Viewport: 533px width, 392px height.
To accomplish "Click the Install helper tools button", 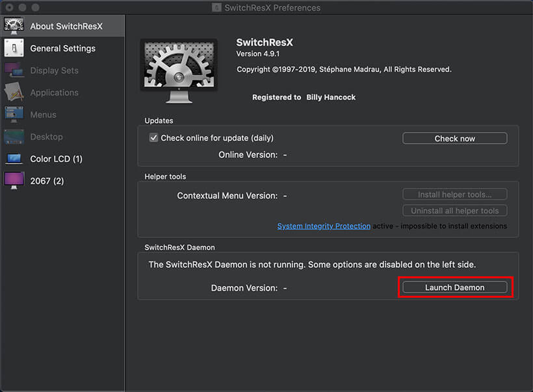I will tap(455, 194).
